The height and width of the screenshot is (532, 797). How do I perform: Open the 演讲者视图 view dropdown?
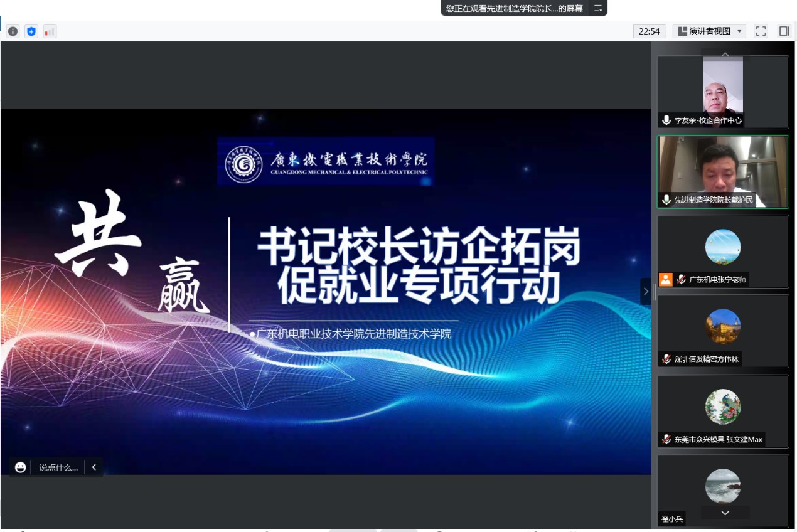[709, 31]
